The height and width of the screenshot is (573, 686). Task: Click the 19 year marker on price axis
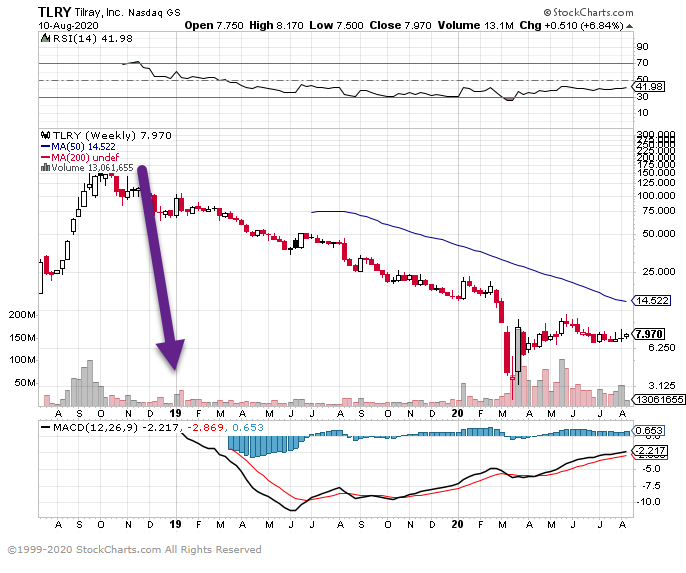[175, 413]
